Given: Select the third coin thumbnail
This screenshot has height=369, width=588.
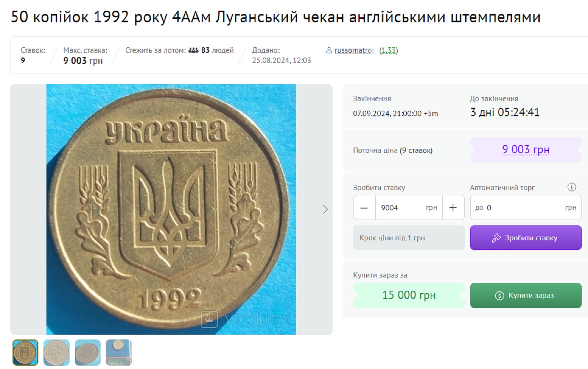Looking at the screenshot, I should pos(87,352).
